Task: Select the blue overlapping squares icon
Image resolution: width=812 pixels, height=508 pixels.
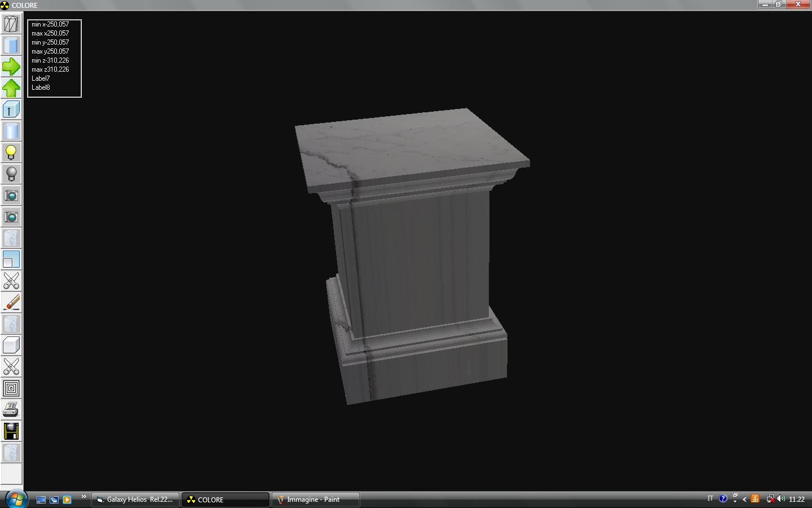Action: click(x=11, y=260)
